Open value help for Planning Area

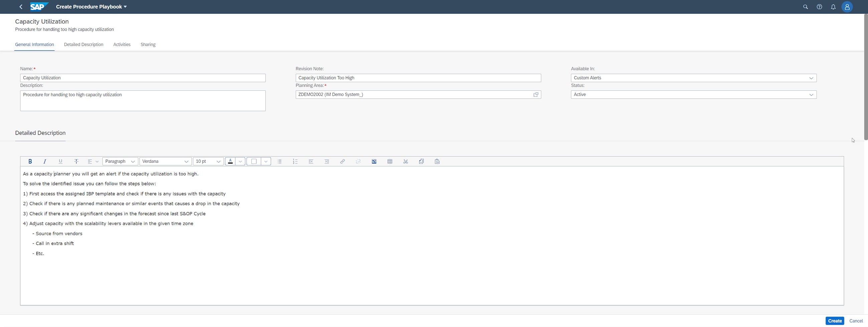pos(536,95)
